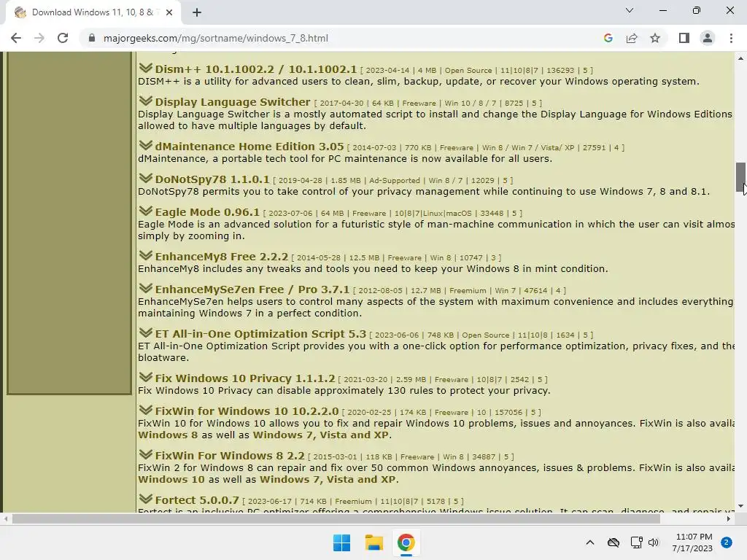Open the tab search dropdown arrow
The image size is (747, 560).
coord(630,10)
